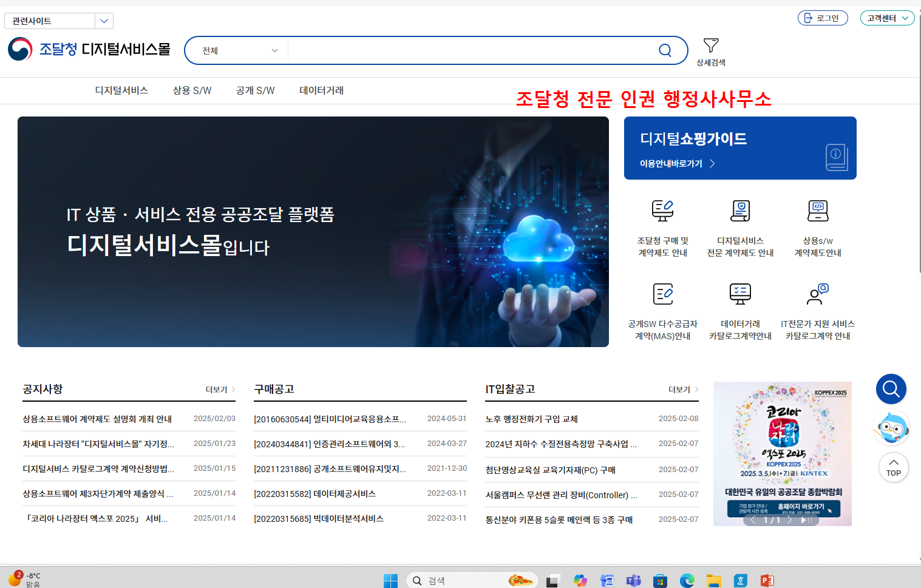Open notice 코리아 나라장터 엑스포 2025

[95, 519]
